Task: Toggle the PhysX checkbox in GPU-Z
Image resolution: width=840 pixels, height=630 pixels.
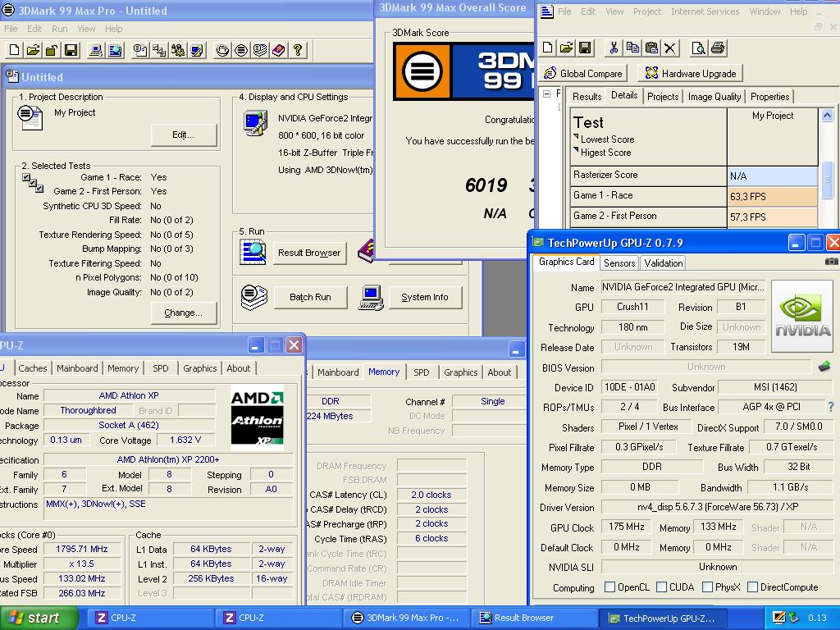Action: pos(707,587)
